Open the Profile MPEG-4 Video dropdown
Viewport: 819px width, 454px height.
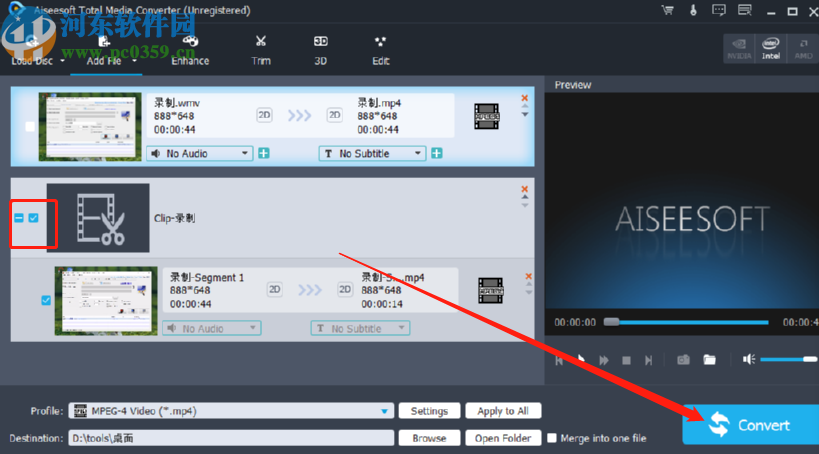pyautogui.click(x=231, y=411)
